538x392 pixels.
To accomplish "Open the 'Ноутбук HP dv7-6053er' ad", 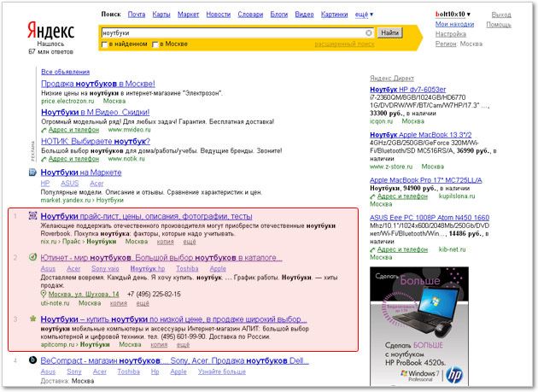I will click(x=408, y=90).
